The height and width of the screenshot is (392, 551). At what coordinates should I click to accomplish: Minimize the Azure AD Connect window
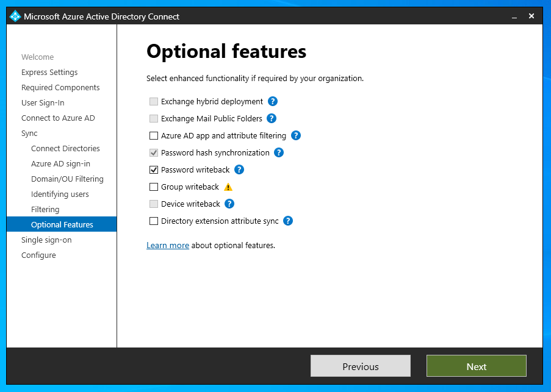(514, 16)
